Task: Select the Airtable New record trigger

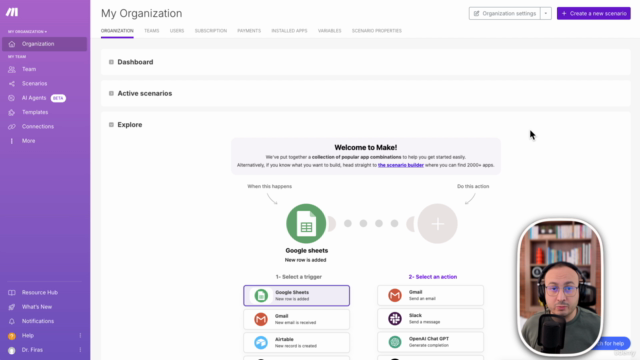Action: tap(297, 342)
